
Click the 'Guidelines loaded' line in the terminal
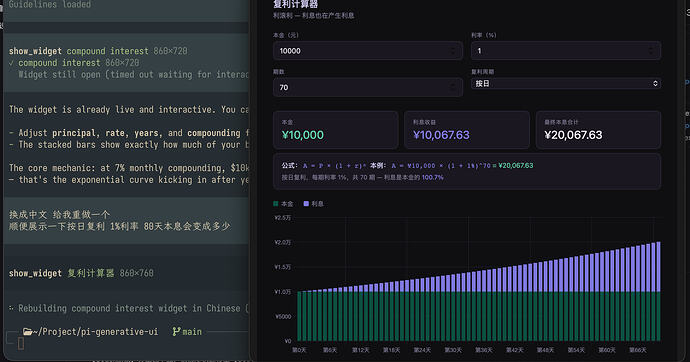coord(50,4)
